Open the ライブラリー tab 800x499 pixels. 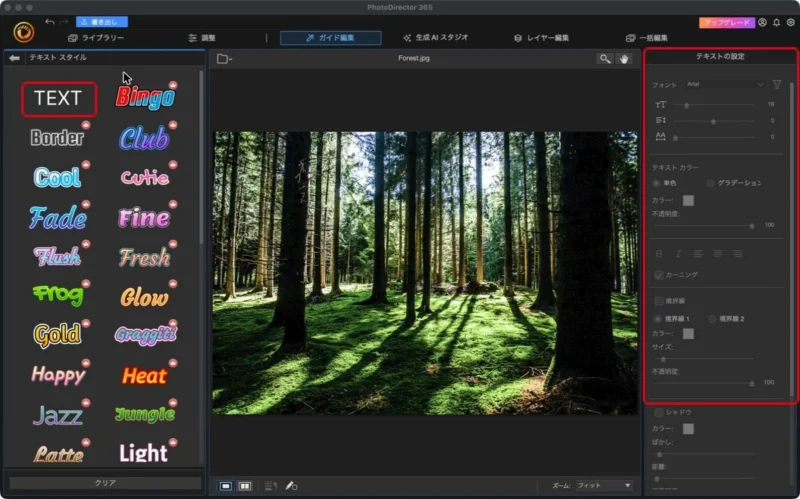(x=96, y=38)
